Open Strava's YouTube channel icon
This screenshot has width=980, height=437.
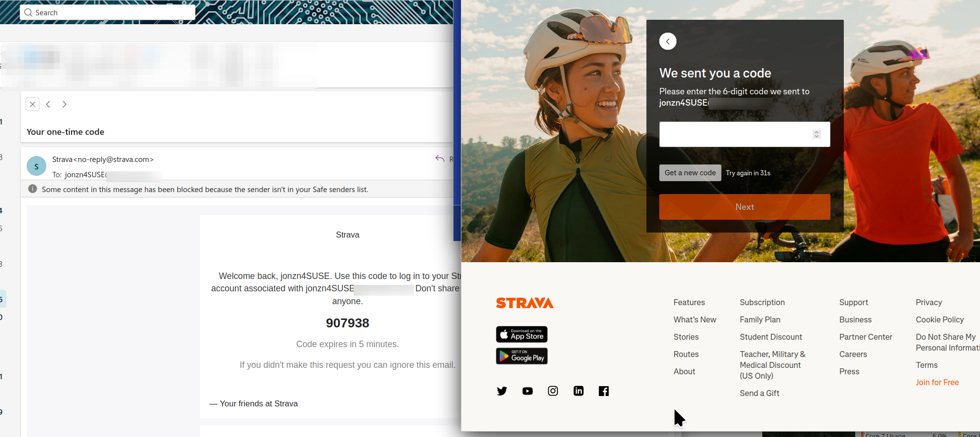(528, 391)
